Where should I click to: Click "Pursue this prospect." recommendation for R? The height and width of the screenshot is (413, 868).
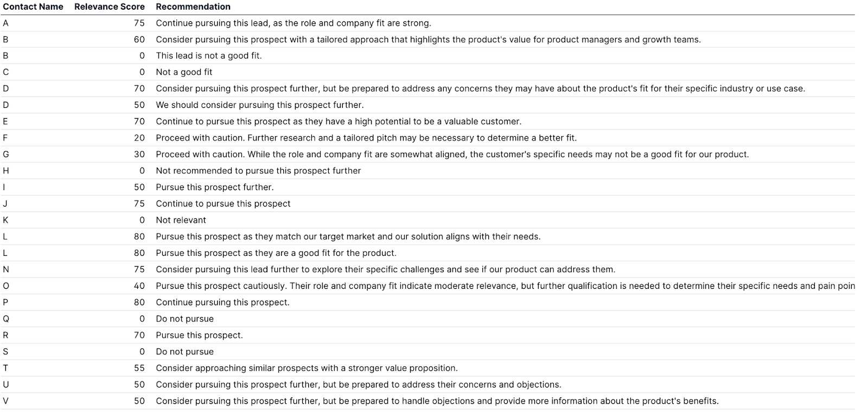(x=199, y=335)
